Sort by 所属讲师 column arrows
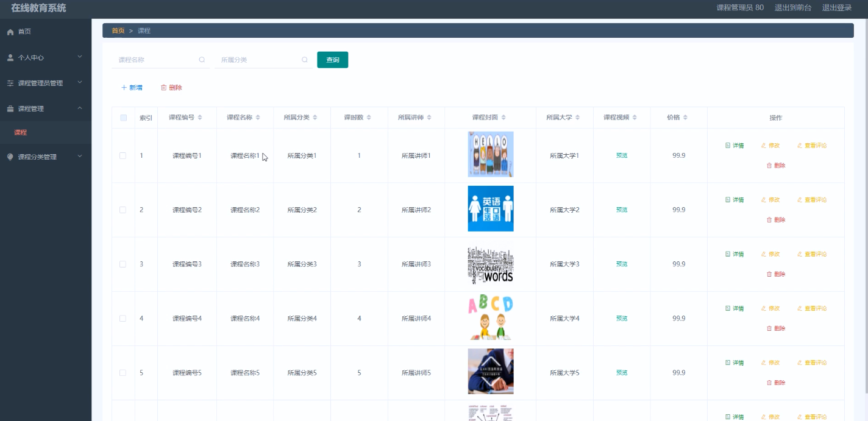This screenshot has width=868, height=421. (429, 118)
